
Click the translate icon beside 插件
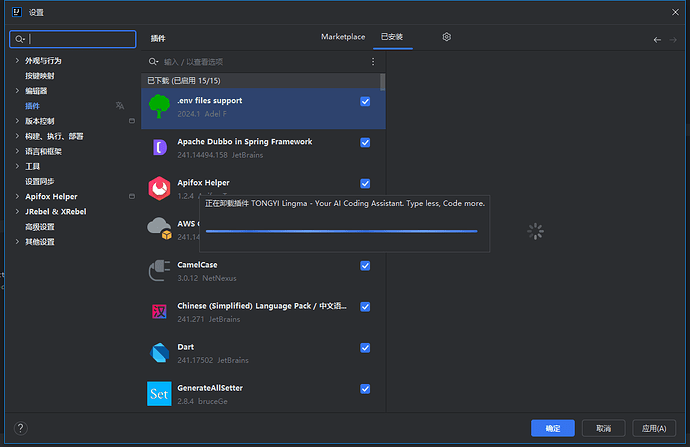120,106
